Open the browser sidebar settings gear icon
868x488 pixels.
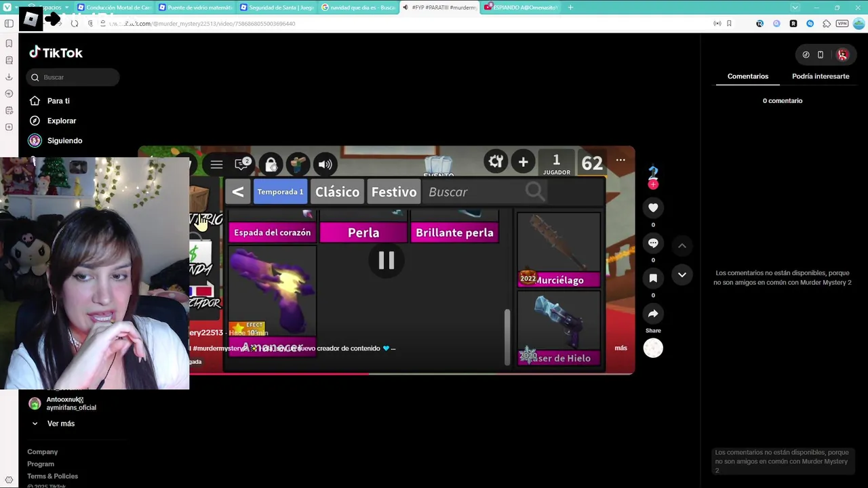[x=9, y=480]
